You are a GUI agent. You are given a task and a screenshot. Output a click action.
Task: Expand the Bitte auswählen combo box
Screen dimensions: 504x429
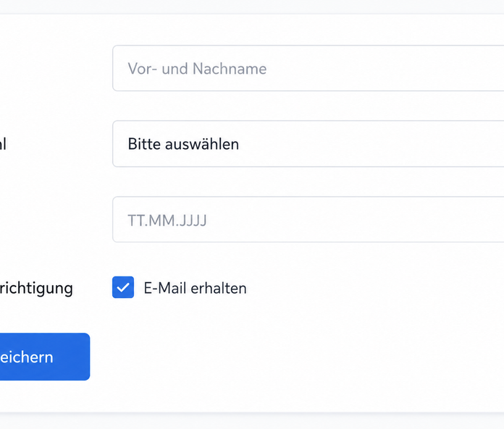[308, 144]
